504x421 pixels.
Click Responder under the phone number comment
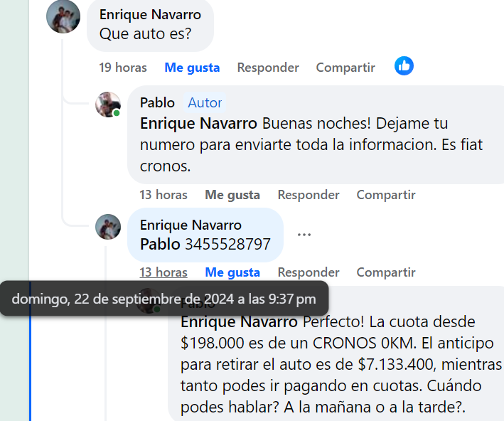pyautogui.click(x=309, y=272)
